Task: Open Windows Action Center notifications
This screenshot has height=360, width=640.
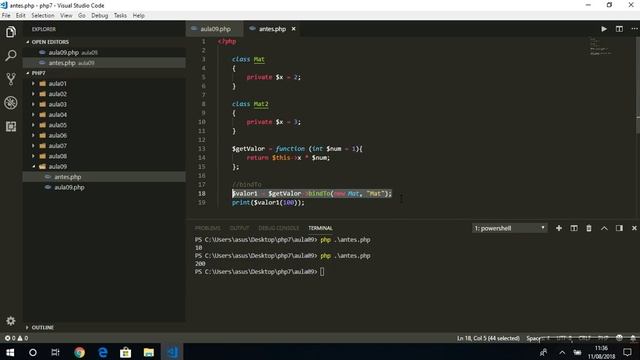Action: (x=627, y=352)
